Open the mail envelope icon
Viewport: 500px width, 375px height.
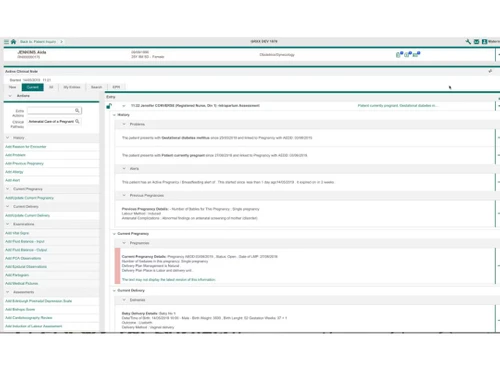(x=476, y=42)
